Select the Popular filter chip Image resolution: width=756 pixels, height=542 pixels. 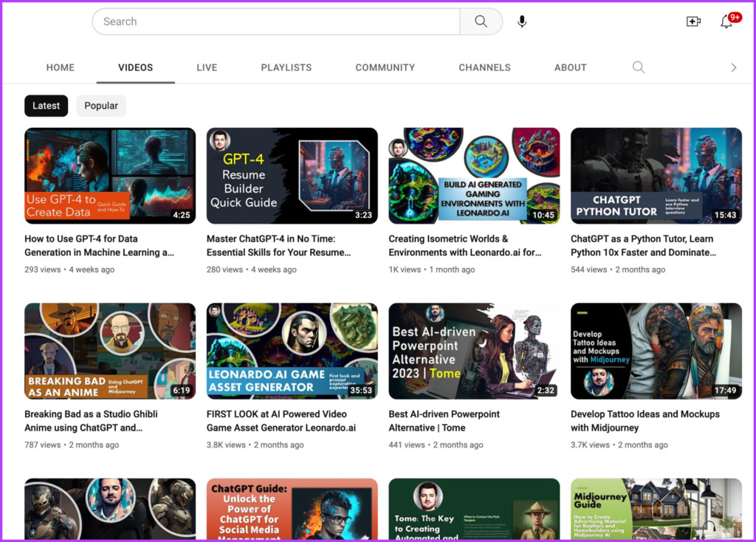pos(100,106)
